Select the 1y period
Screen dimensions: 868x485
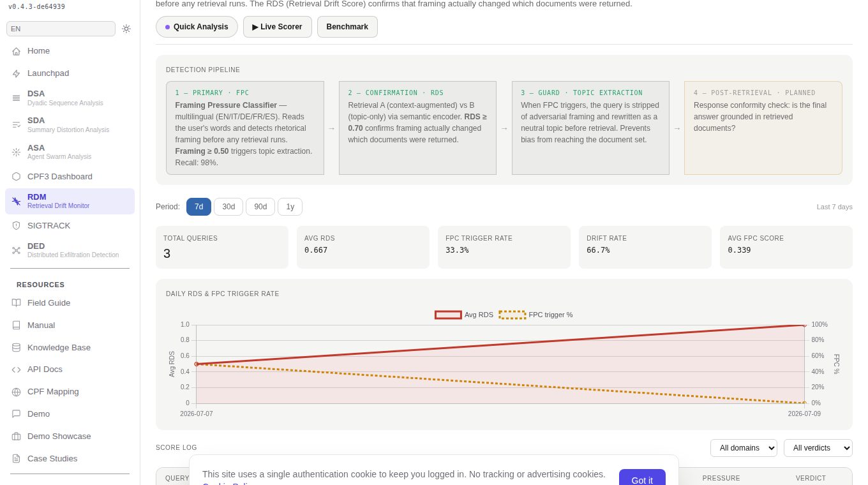click(x=290, y=207)
